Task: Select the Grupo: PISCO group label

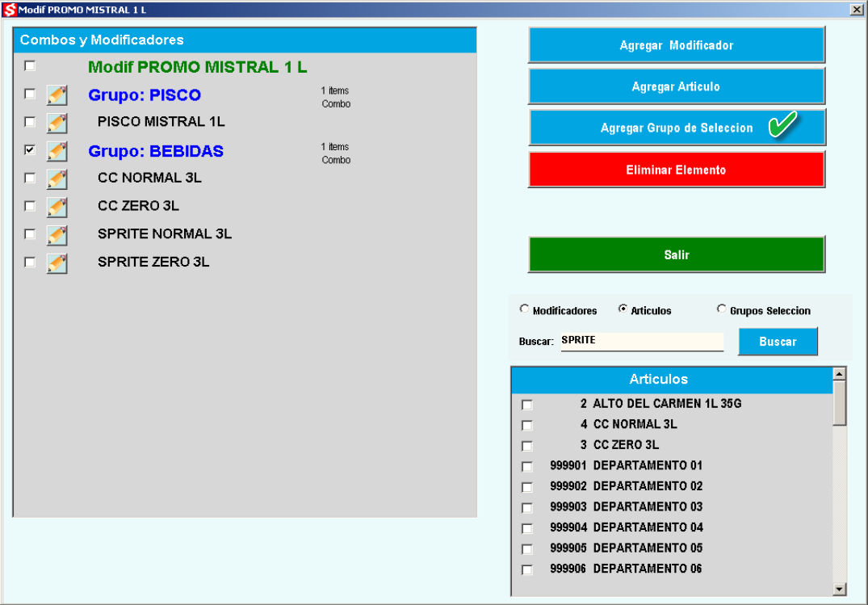Action: [145, 95]
